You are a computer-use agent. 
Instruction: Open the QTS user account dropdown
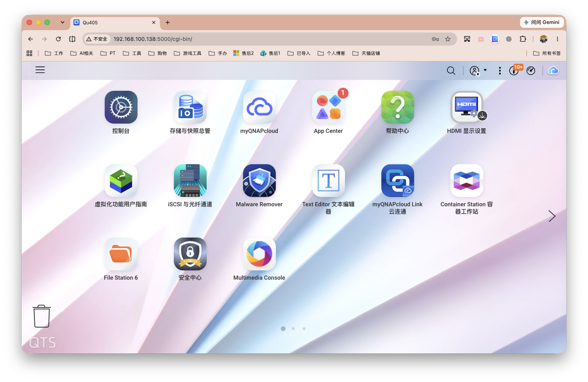(x=478, y=71)
